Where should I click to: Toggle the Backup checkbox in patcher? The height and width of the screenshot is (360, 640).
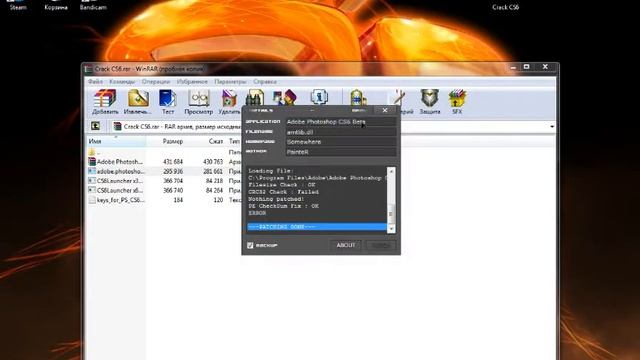(x=250, y=245)
